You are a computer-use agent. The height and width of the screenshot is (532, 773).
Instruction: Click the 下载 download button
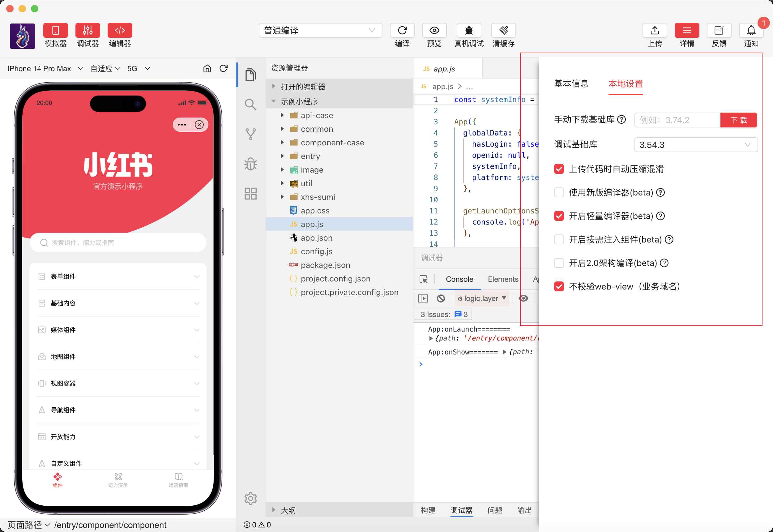(x=738, y=120)
